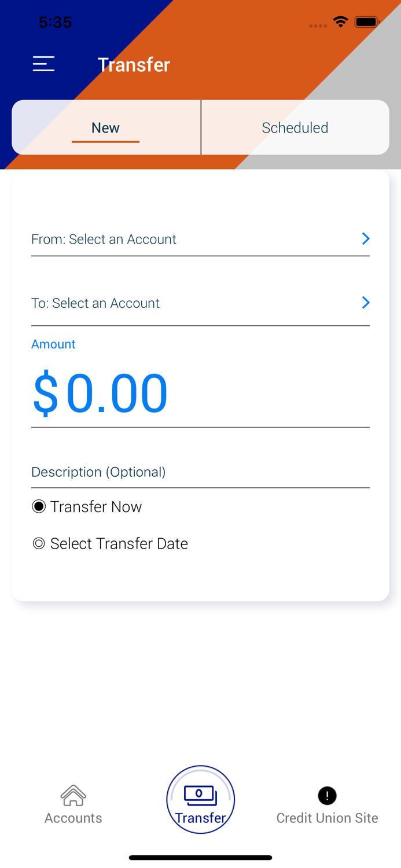Switch to the Scheduled tab
Screen dimensions: 401x868
[x=295, y=128]
